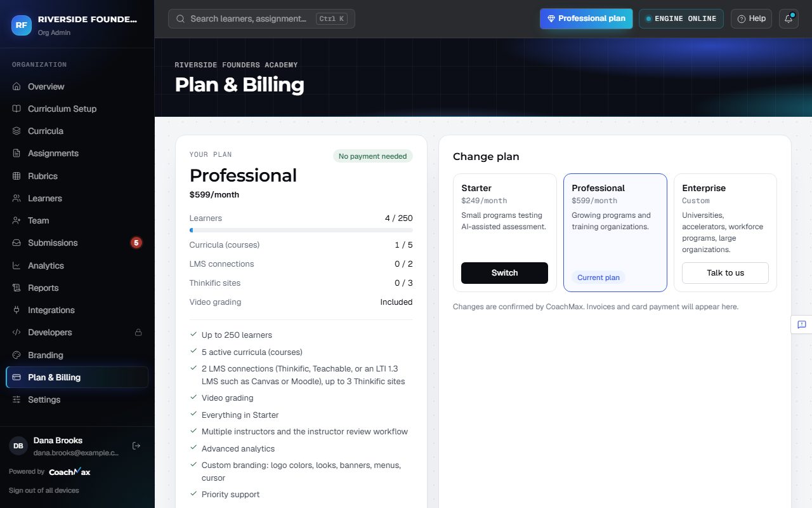
Task: Click the Assignments document icon
Action: tap(16, 153)
